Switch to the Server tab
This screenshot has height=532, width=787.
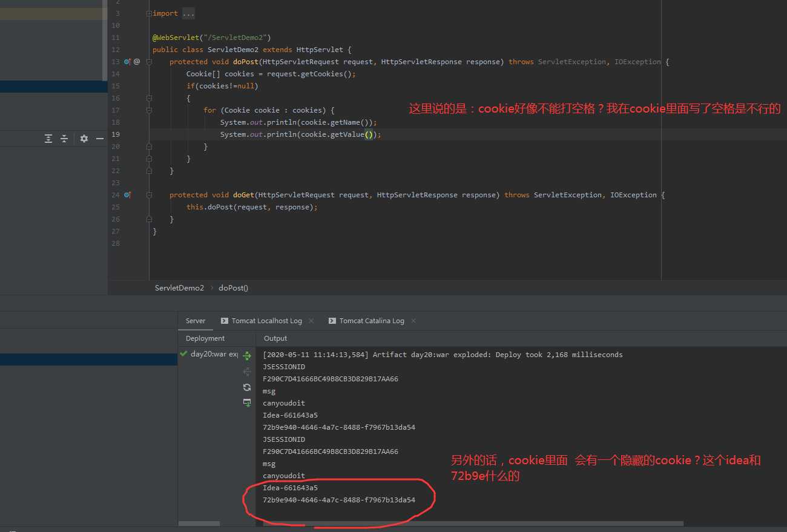(196, 321)
